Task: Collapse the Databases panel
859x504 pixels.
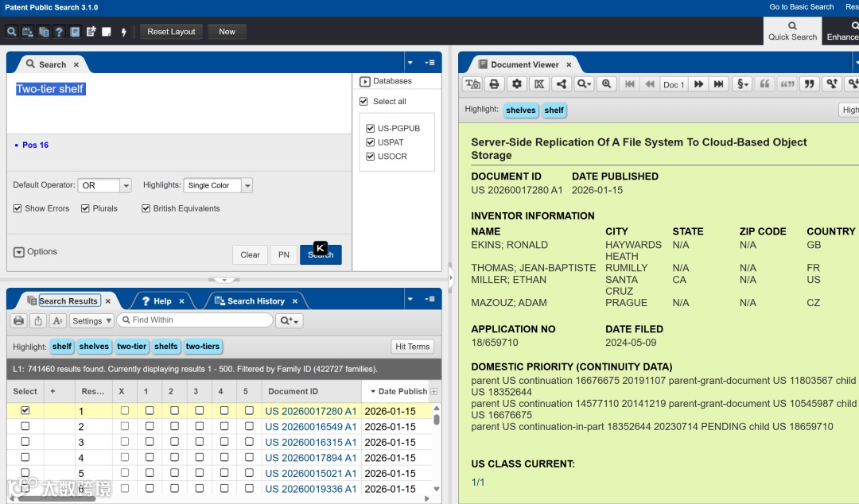Action: click(x=365, y=81)
